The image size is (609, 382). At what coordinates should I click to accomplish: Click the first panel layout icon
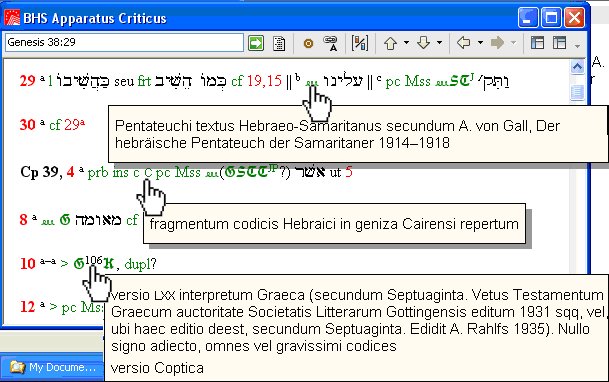click(538, 42)
